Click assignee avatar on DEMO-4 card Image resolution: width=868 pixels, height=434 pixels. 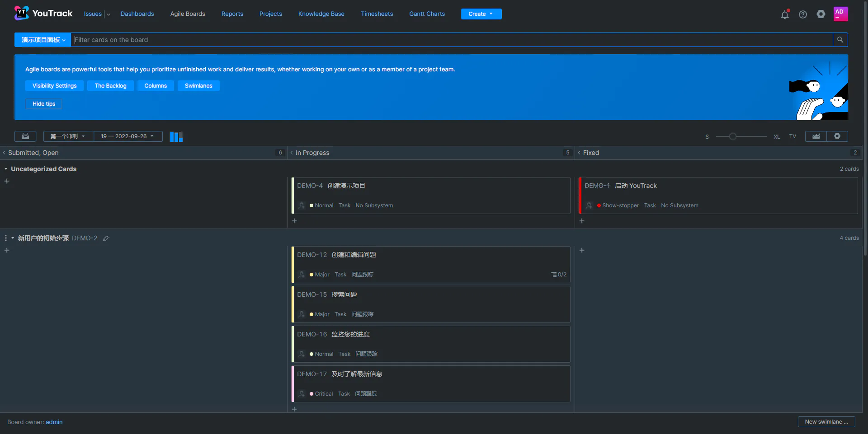tap(302, 205)
